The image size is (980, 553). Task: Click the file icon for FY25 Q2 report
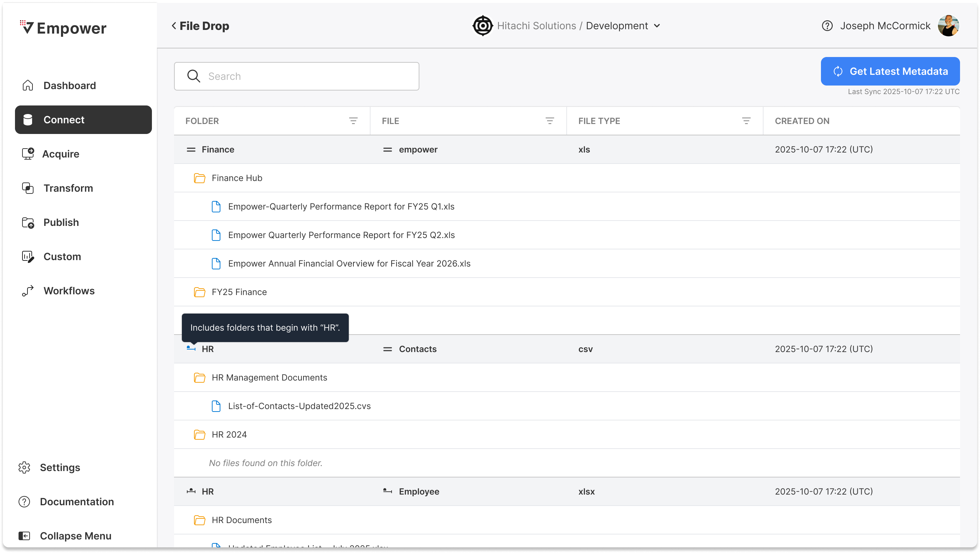click(216, 235)
